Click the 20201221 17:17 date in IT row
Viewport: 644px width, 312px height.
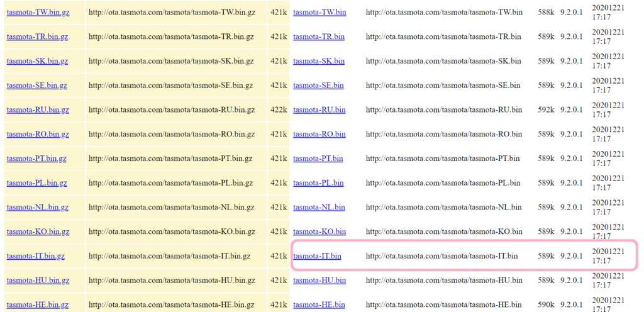(x=608, y=256)
